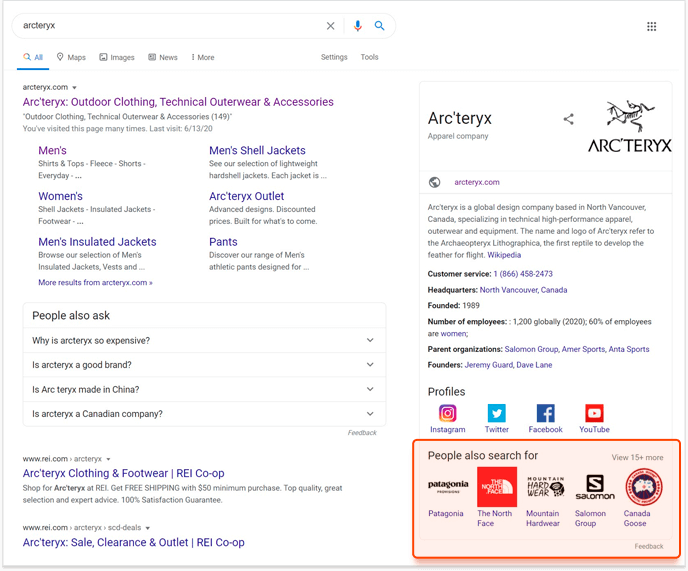The image size is (688, 571).
Task: Submit search using the blue magnifier icon
Action: tap(380, 25)
